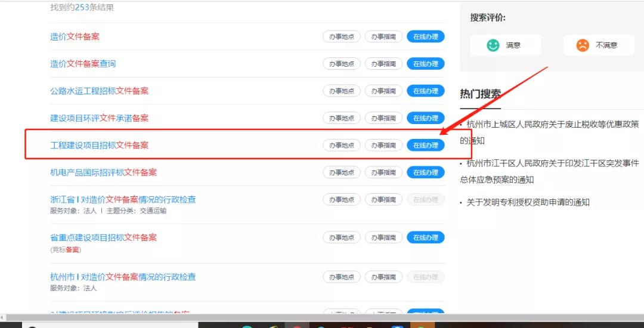Open 公路水运工程招标文件备案 link
644x328 pixels.
[100, 91]
